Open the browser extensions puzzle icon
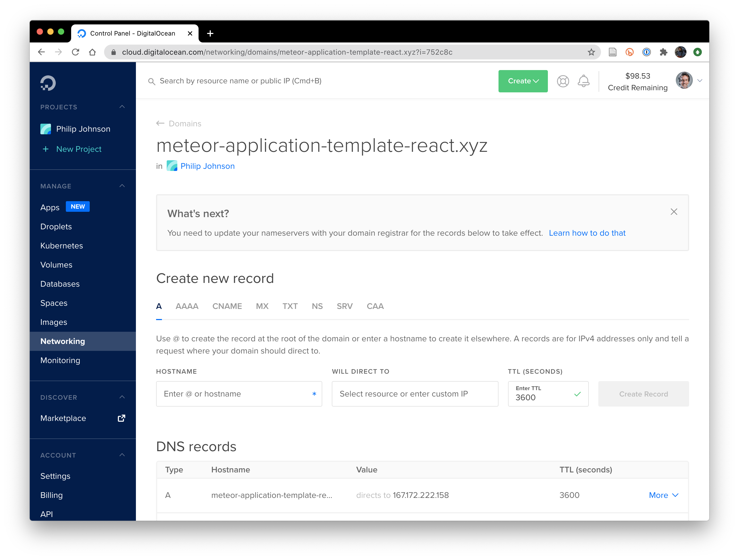The width and height of the screenshot is (739, 560). coord(663,52)
